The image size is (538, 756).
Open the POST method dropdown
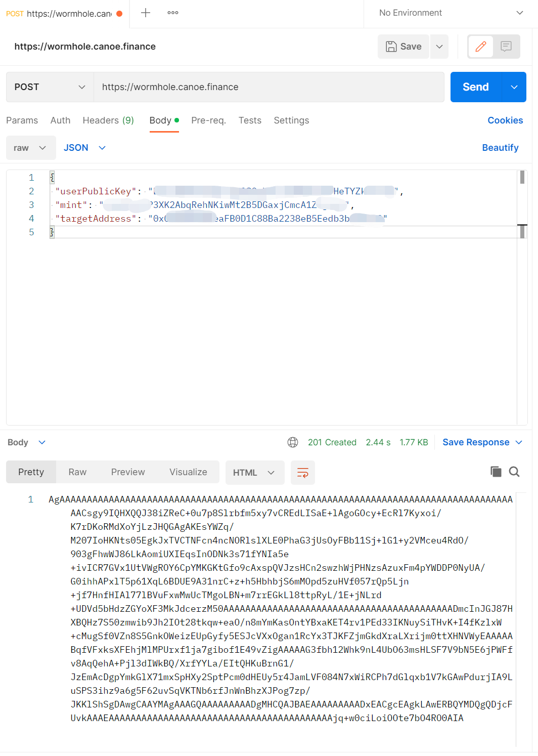click(49, 87)
